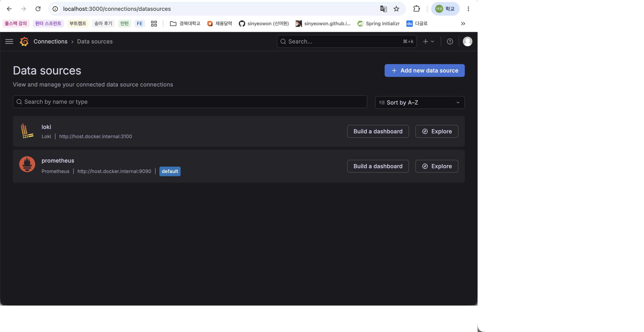Open the 다글로 bookmark
The width and height of the screenshot is (644, 332).
click(x=417, y=24)
